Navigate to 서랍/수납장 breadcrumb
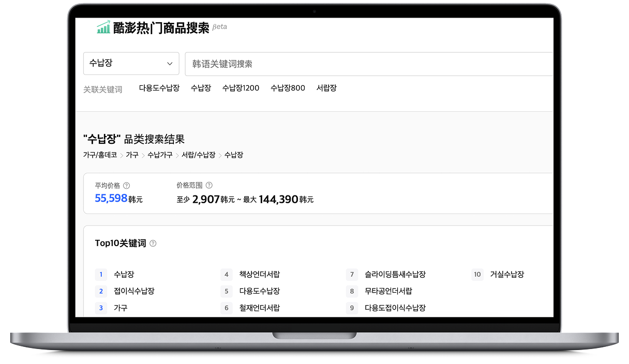The height and width of the screenshot is (364, 629). click(x=198, y=155)
